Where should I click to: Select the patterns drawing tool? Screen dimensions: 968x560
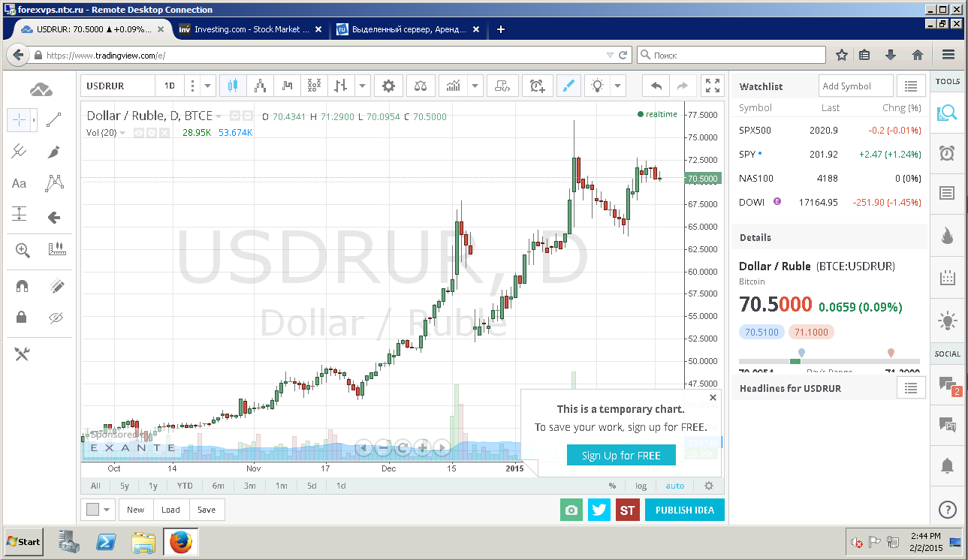(53, 183)
